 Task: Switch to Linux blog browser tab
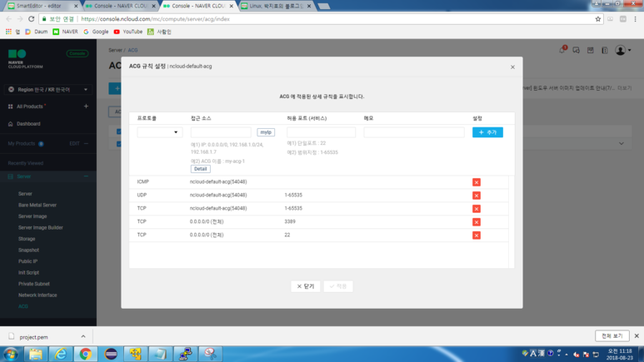(277, 6)
